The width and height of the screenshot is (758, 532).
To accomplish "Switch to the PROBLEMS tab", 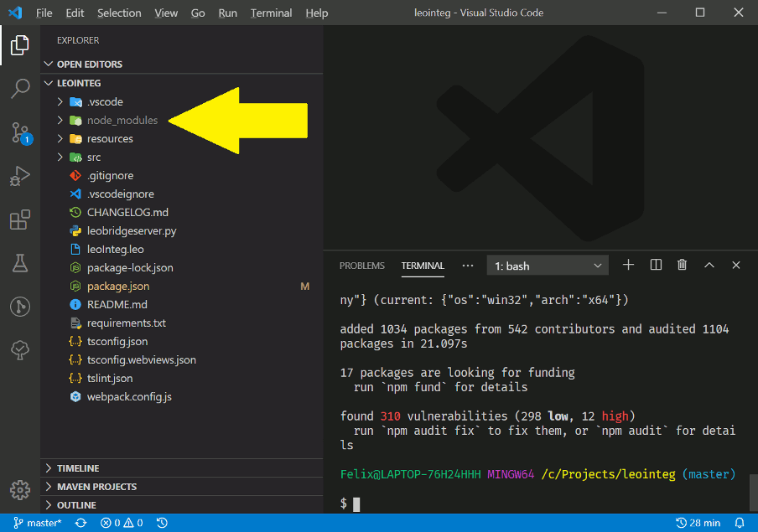I will tap(361, 266).
